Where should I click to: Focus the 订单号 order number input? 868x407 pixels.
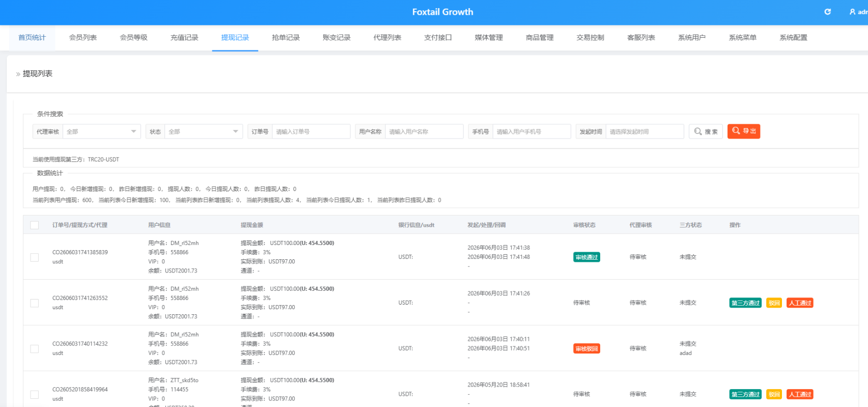coord(311,131)
